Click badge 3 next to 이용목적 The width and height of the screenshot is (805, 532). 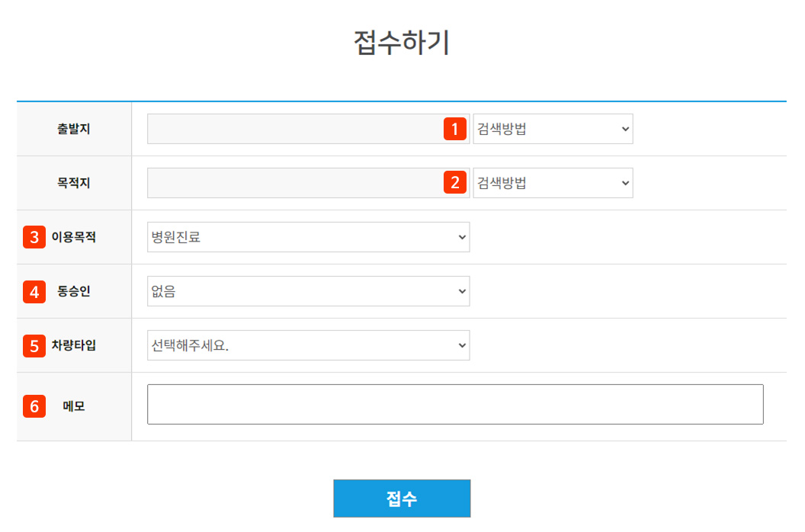34,237
